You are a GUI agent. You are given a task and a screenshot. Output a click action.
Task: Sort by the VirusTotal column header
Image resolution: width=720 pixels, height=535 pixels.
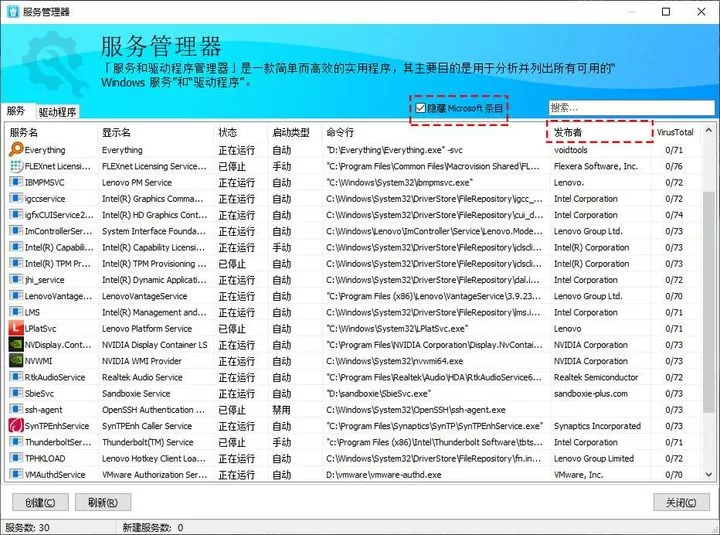tap(675, 132)
